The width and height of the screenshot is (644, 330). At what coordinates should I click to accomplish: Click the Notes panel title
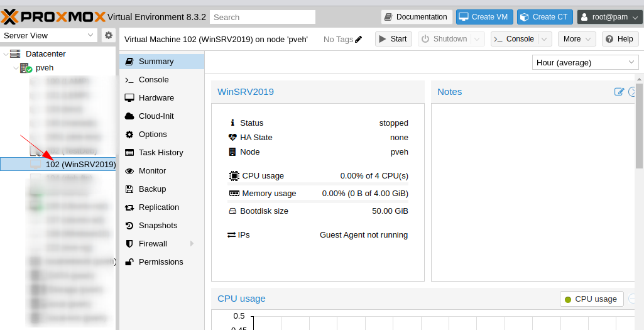[x=450, y=92]
